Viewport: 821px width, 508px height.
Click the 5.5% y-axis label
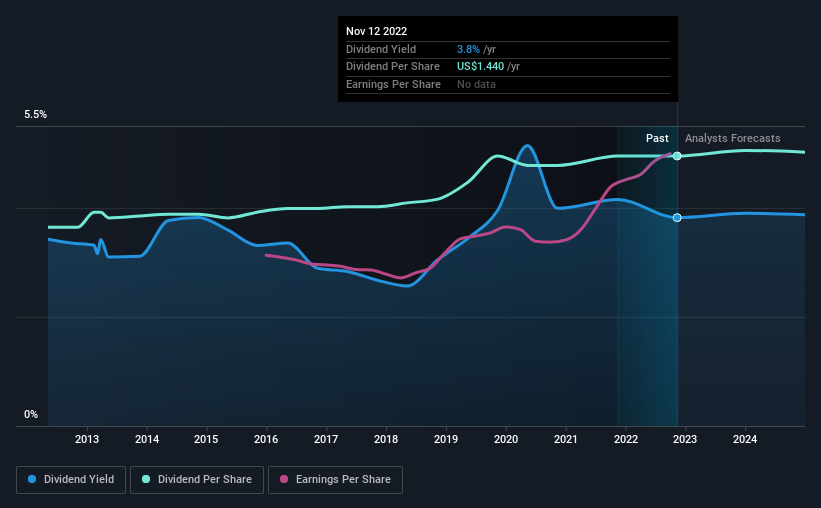click(x=35, y=115)
